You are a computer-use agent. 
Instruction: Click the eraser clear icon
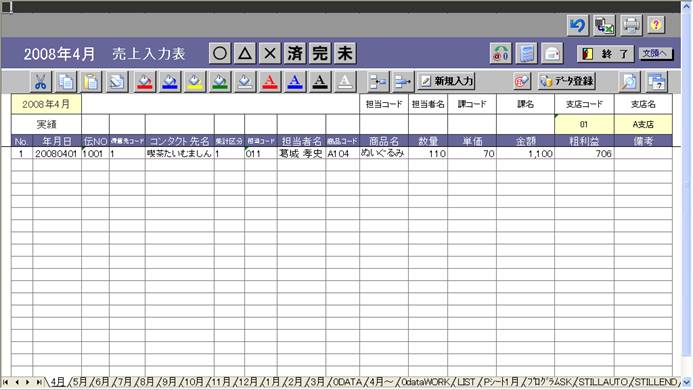pos(117,82)
